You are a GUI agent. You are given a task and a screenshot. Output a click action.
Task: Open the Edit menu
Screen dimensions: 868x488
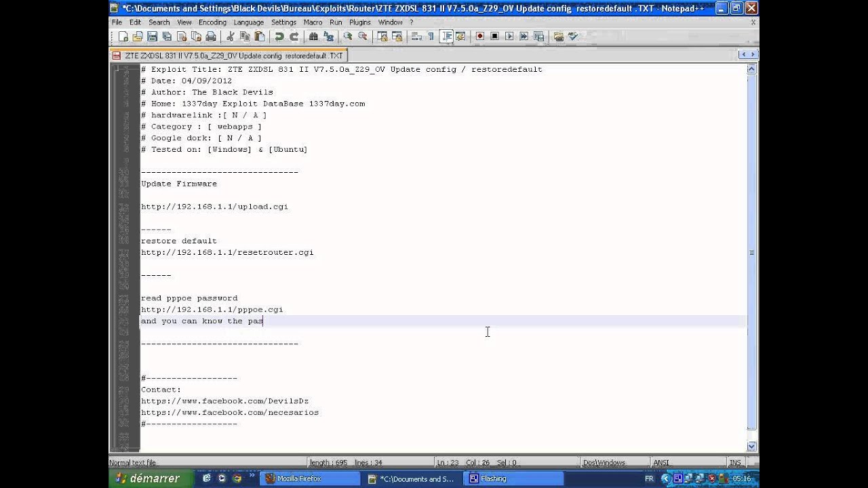[135, 22]
